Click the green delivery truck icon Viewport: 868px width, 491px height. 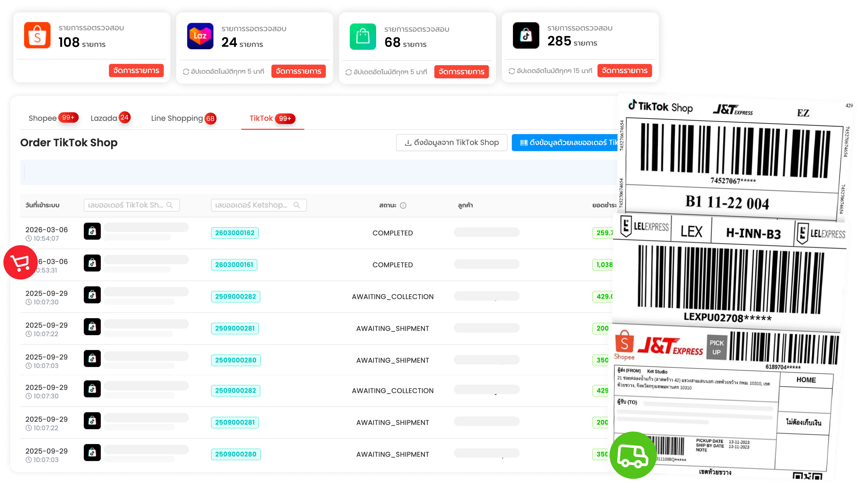(633, 455)
